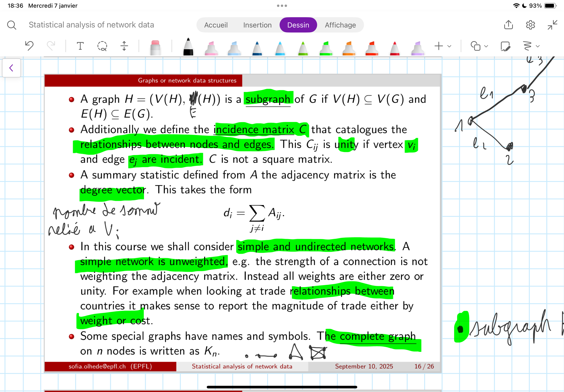Tap the Statistical analysis search field
The width and height of the screenshot is (564, 392).
pos(91,25)
